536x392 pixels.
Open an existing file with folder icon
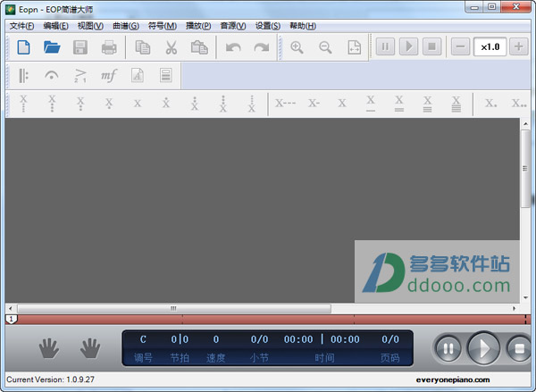click(x=52, y=47)
